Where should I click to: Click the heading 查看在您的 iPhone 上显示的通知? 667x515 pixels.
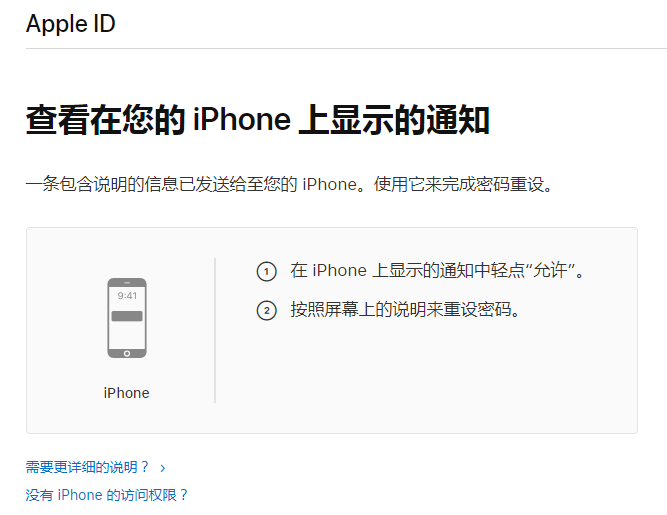258,120
